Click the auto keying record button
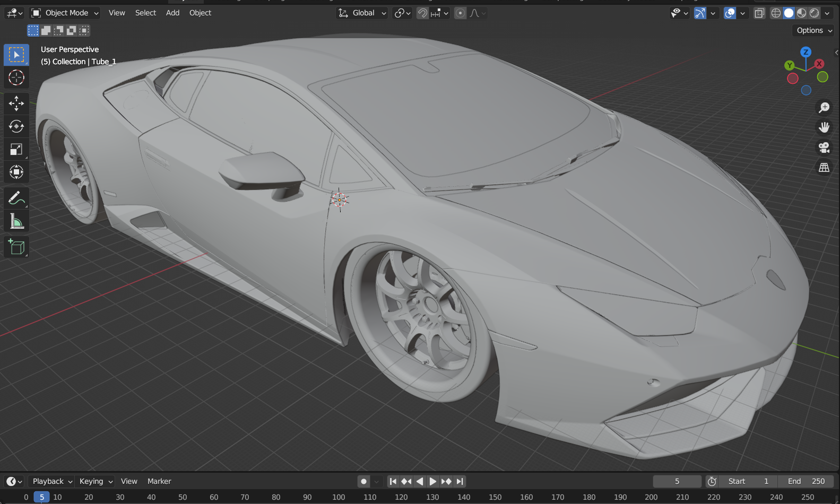Viewport: 840px width, 504px height. point(363,481)
